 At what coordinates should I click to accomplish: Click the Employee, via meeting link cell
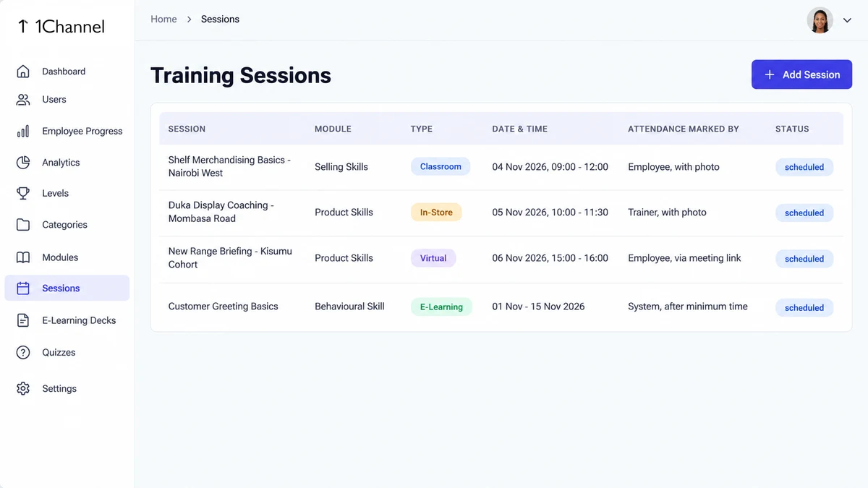point(684,258)
